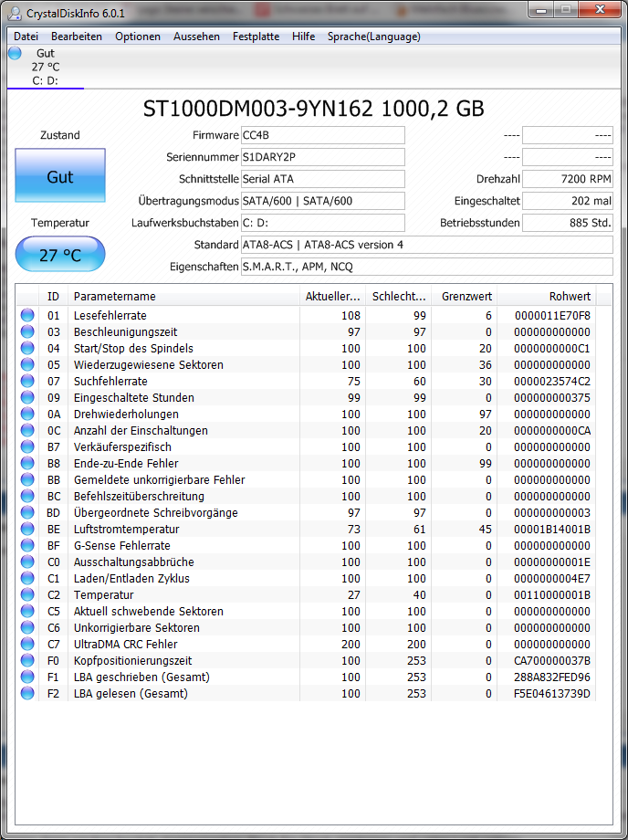Select the C: D: drive tab

[46, 67]
